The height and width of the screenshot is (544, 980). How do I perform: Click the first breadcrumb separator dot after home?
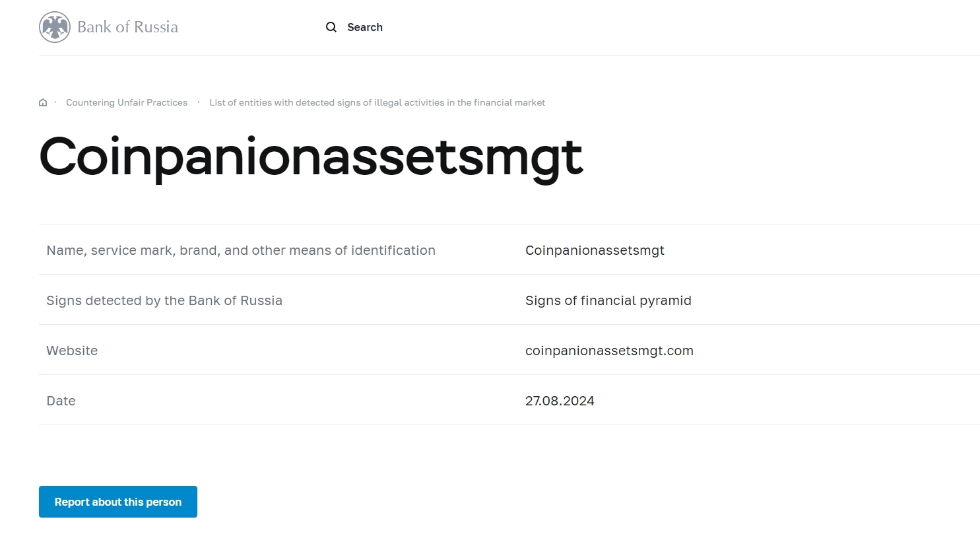click(55, 102)
